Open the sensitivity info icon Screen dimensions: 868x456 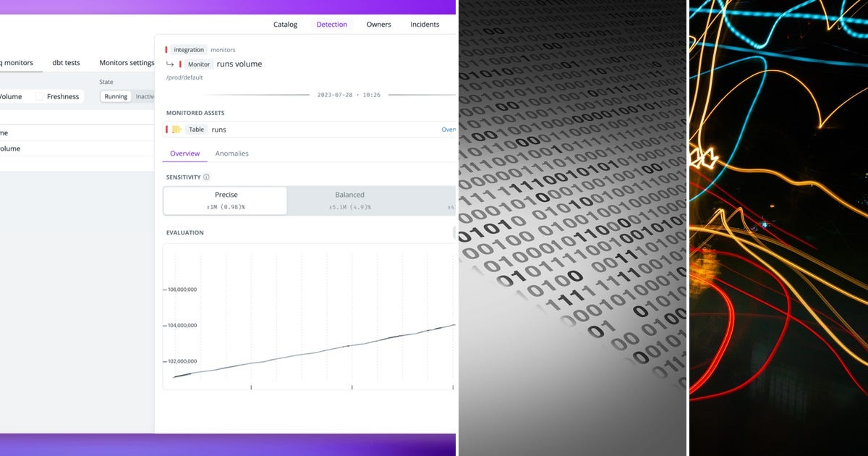(207, 177)
